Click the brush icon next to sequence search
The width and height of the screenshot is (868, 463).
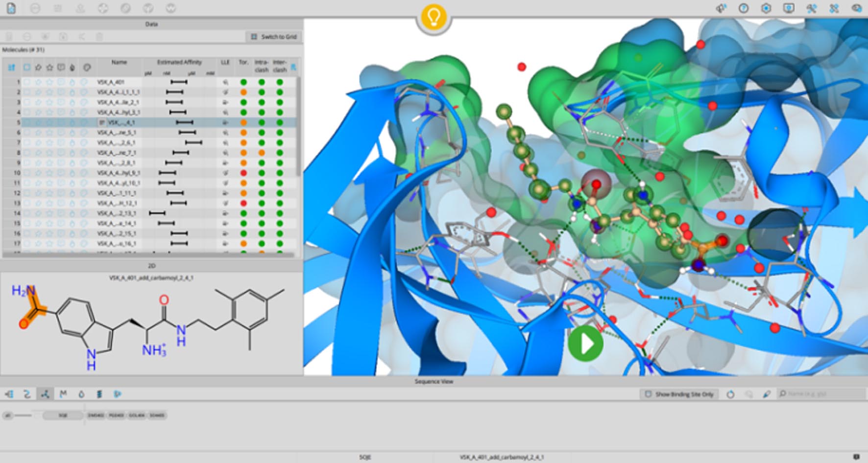click(x=767, y=394)
